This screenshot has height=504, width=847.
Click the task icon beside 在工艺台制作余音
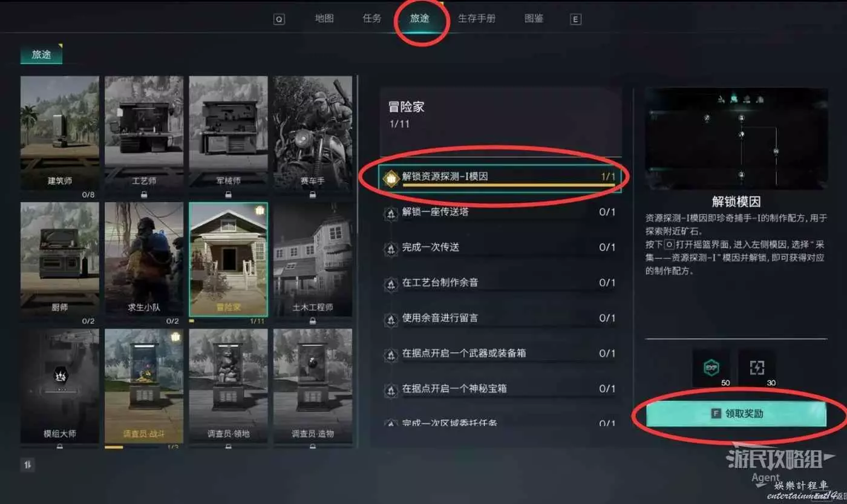[x=391, y=283]
